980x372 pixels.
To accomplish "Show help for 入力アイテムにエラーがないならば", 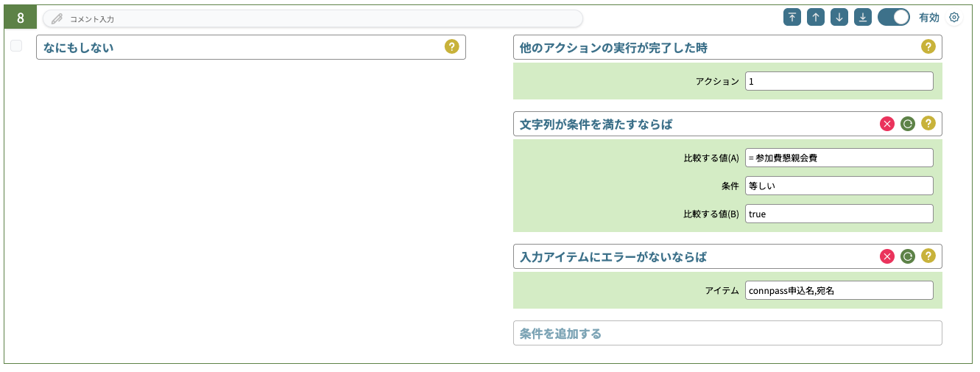I will tap(928, 256).
